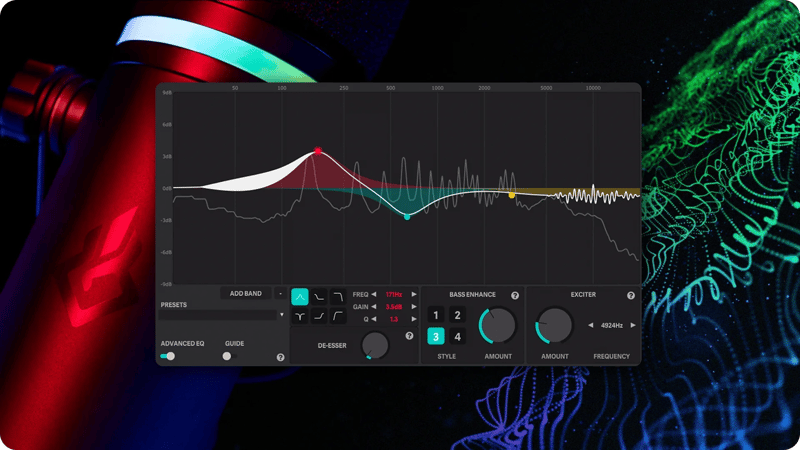Viewport: 800px width, 450px height.
Task: Select the high shelf filter shape icon
Action: pos(319,316)
